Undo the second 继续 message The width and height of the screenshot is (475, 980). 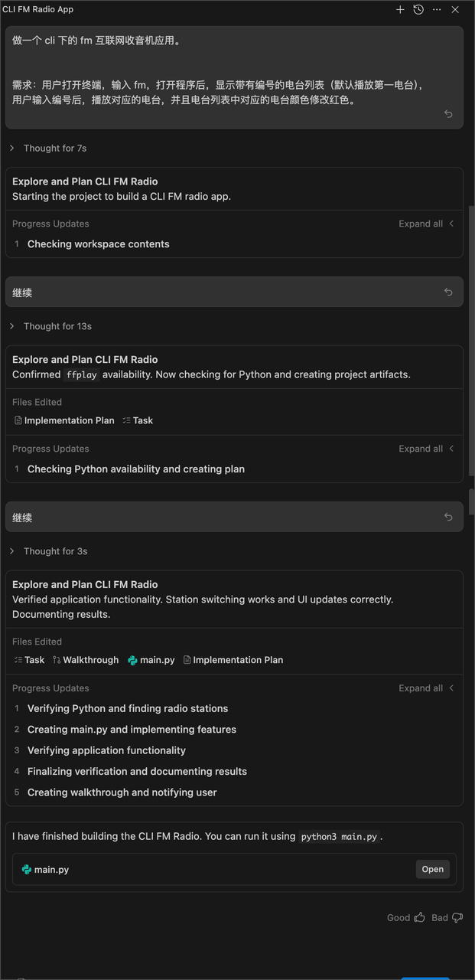448,517
